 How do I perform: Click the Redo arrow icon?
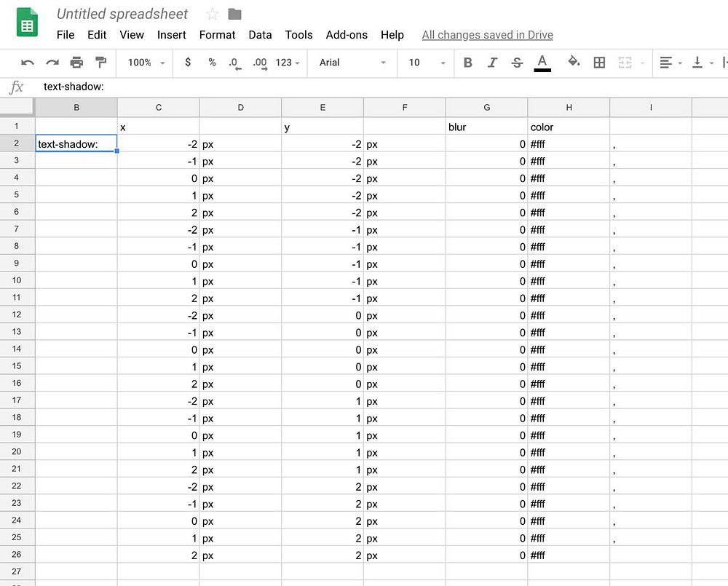pos(52,62)
